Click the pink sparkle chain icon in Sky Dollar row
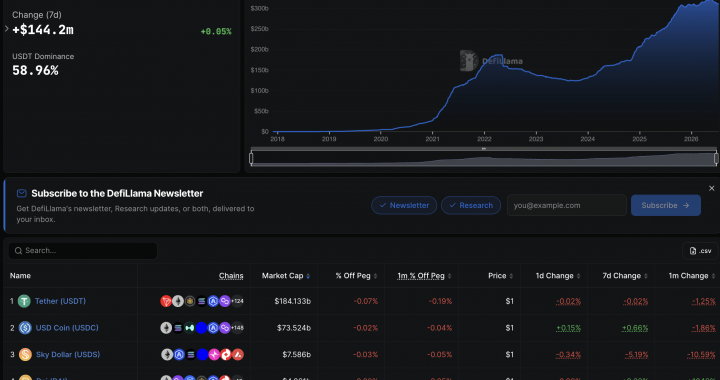The height and width of the screenshot is (380, 720). [214, 354]
